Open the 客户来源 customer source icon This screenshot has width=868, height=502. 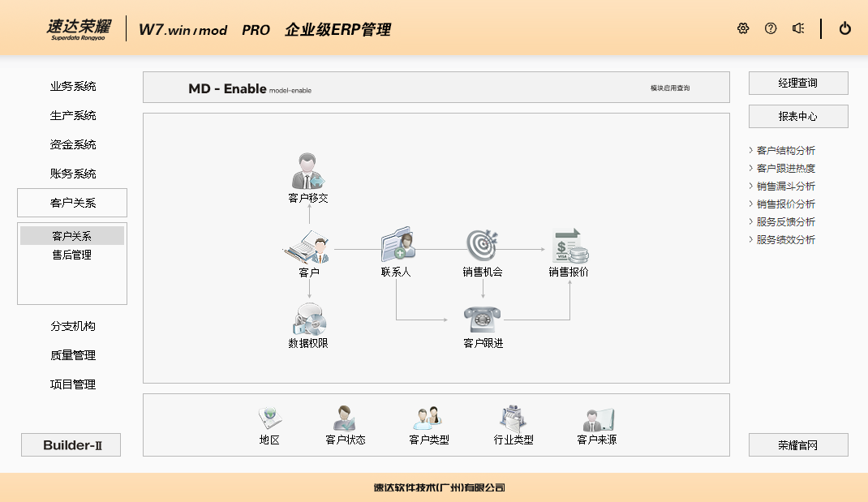tap(597, 419)
